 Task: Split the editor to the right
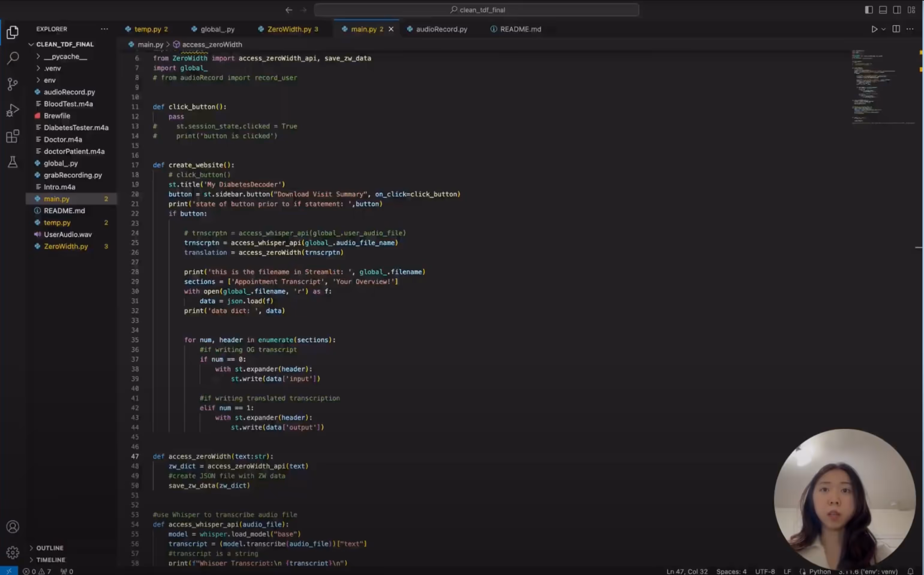896,29
